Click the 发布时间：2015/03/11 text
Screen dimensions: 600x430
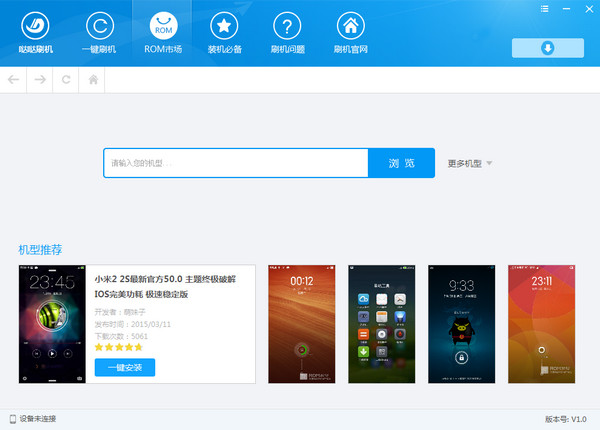(132, 324)
